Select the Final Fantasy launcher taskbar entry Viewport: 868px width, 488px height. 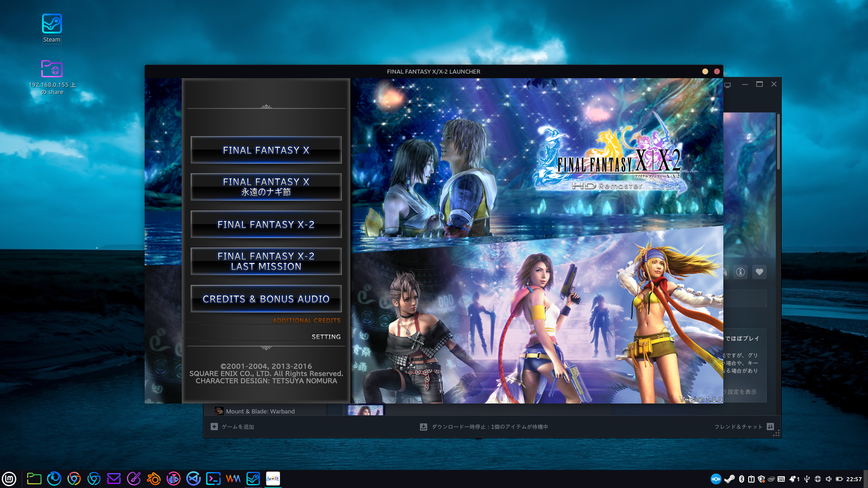click(x=273, y=479)
